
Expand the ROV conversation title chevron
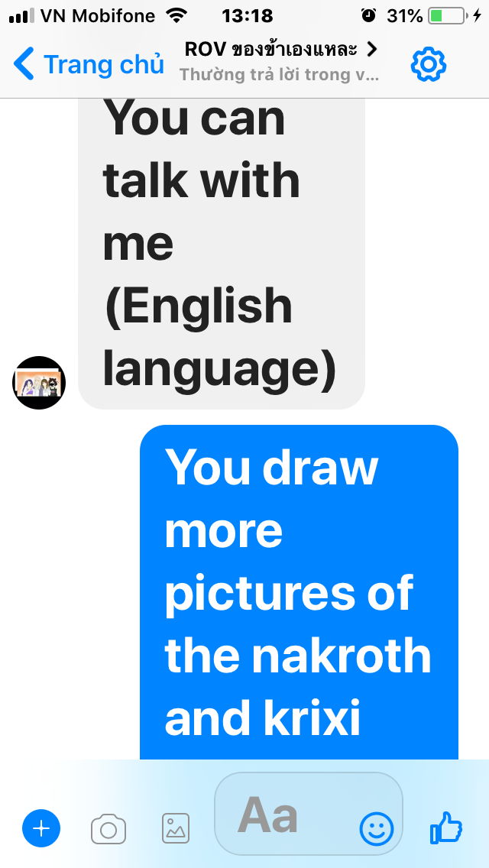click(x=372, y=49)
